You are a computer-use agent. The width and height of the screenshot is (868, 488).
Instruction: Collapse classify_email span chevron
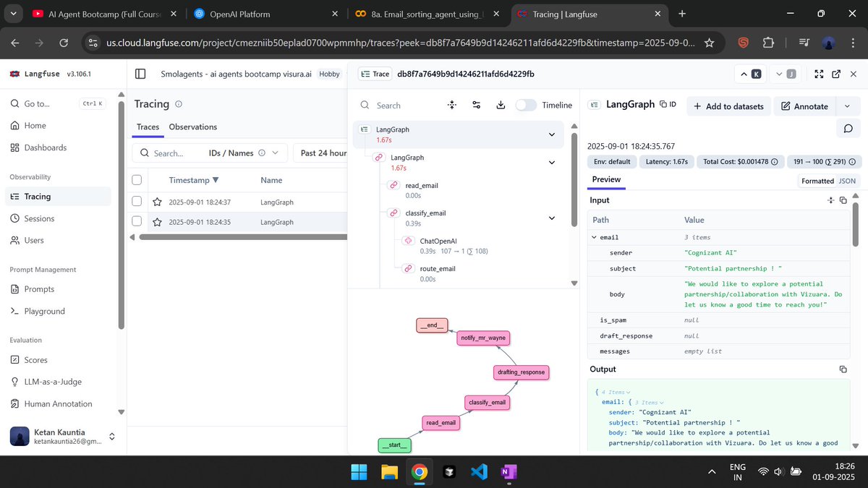point(552,218)
